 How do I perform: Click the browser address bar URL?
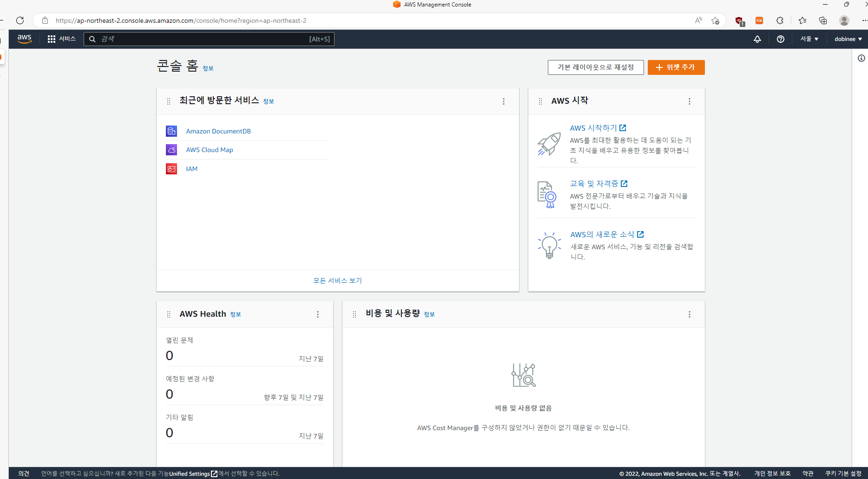[181, 20]
